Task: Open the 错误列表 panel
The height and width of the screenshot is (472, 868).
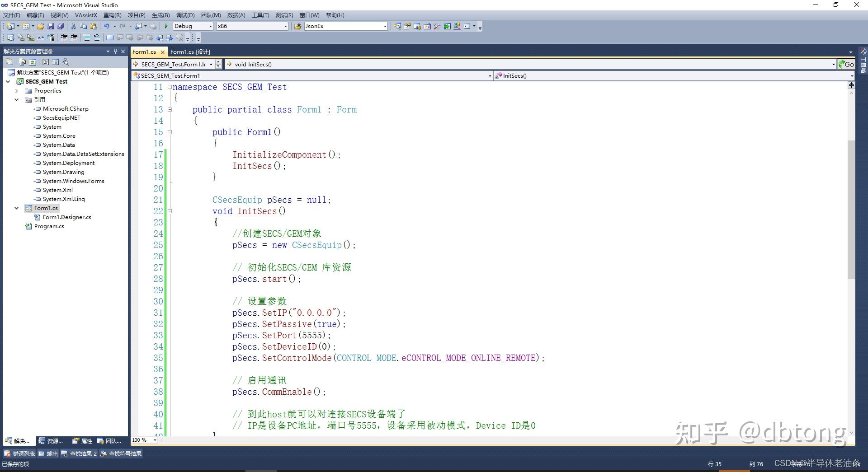Action: 19,453
